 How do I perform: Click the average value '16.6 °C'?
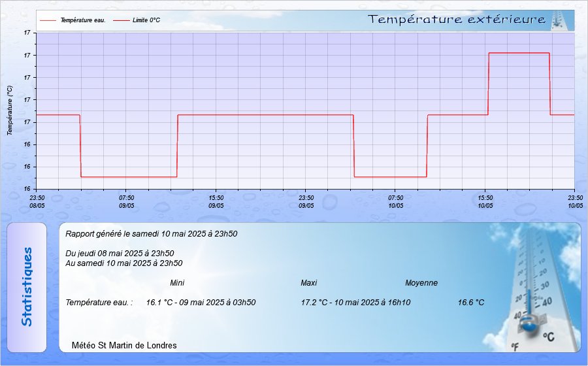[x=471, y=302]
